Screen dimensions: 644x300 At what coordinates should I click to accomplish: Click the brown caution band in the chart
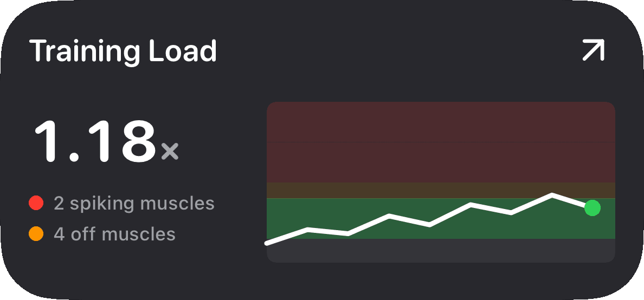tap(441, 191)
